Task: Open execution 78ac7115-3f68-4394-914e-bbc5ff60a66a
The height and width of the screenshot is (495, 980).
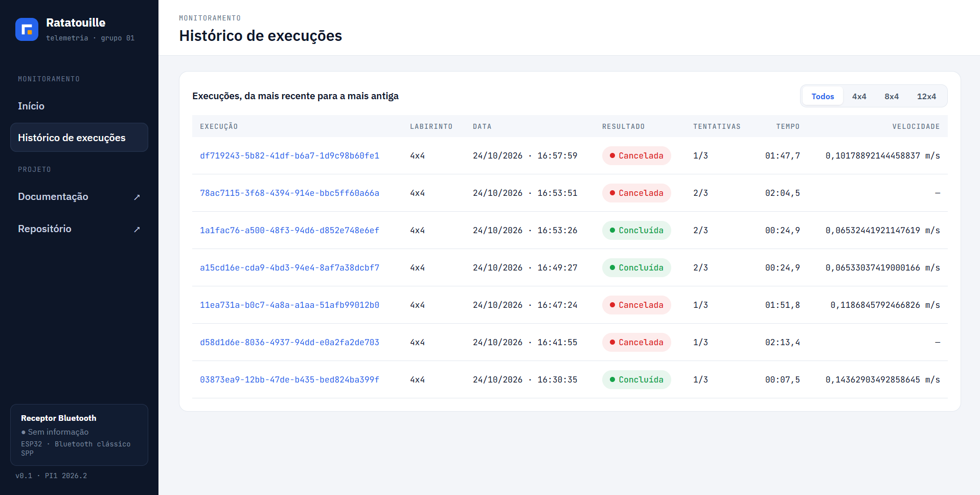Action: [289, 193]
